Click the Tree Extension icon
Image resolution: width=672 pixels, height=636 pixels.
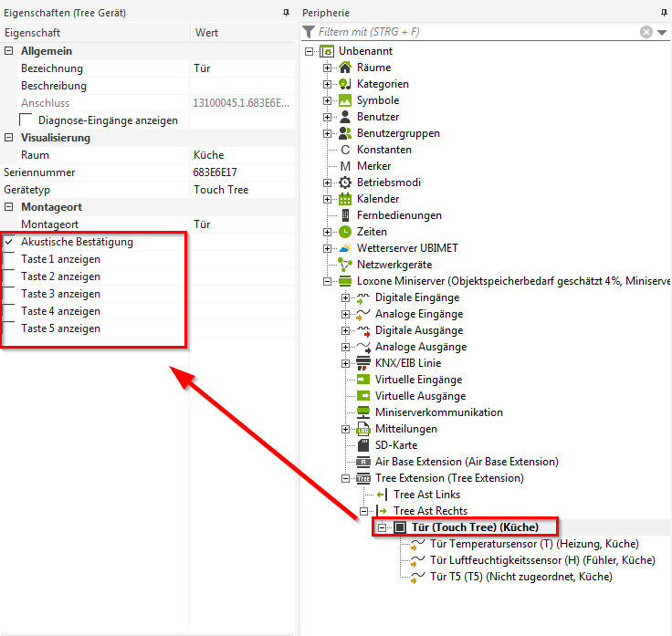363,478
